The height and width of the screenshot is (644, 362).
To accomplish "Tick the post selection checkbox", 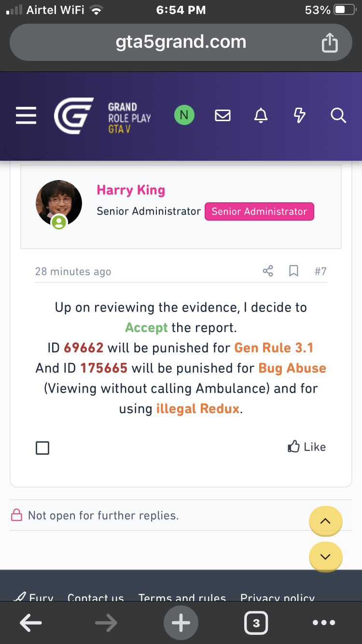I will 42,448.
